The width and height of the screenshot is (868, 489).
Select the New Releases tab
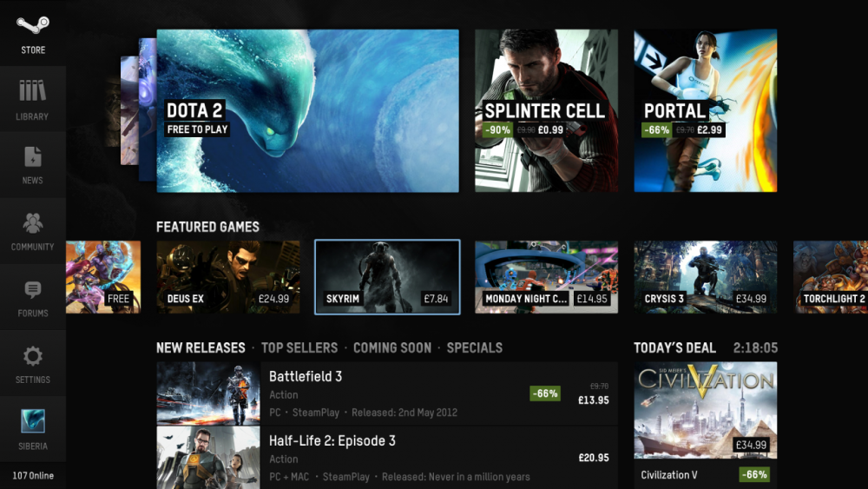pyautogui.click(x=201, y=347)
